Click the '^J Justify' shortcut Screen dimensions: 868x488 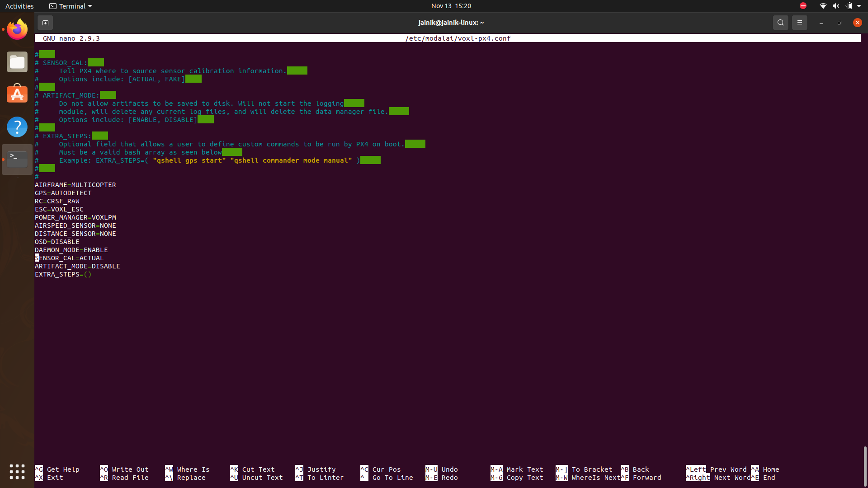(x=316, y=469)
